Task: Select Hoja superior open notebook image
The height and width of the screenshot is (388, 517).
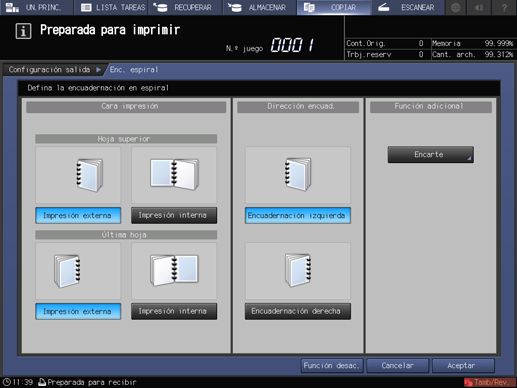Action: pyautogui.click(x=174, y=175)
